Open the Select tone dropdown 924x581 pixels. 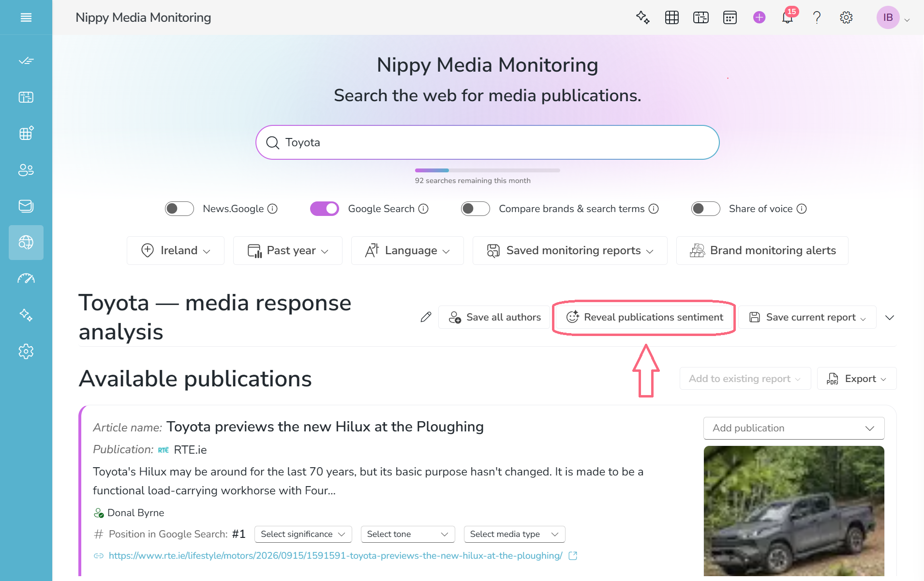pyautogui.click(x=408, y=534)
